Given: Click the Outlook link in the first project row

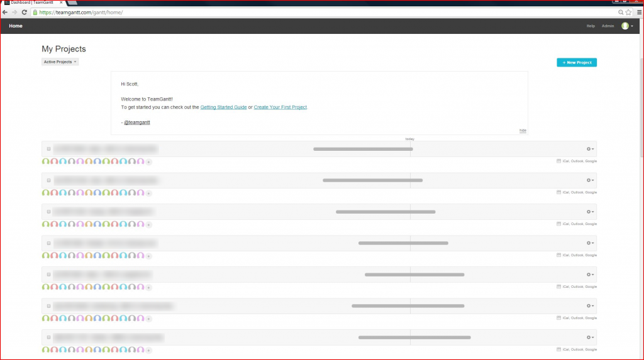Looking at the screenshot, I should coord(577,161).
